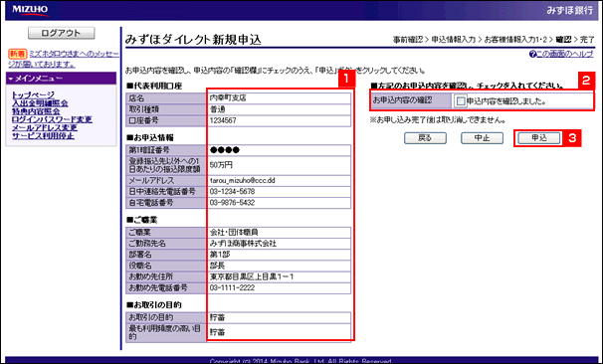Click the 事前確認 breadcrumb step
Viewport: 603px width, 364px height.
[x=408, y=40]
